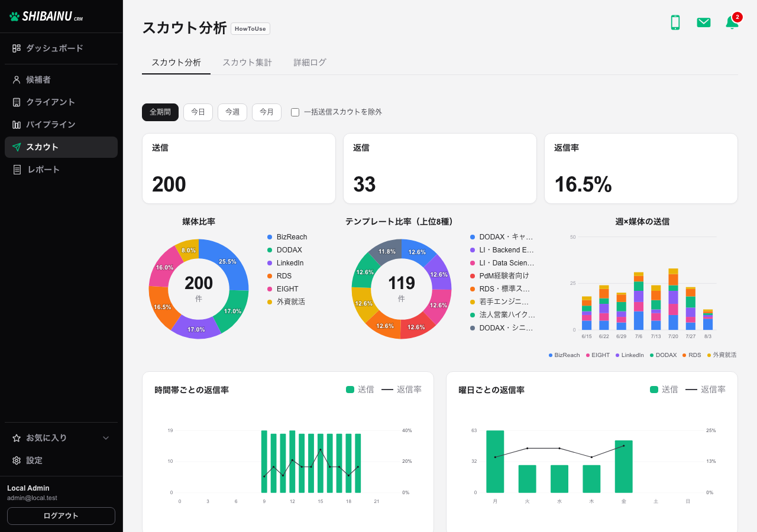Open the notifications bell with badge 2
Screen dimensions: 757x532
point(732,22)
